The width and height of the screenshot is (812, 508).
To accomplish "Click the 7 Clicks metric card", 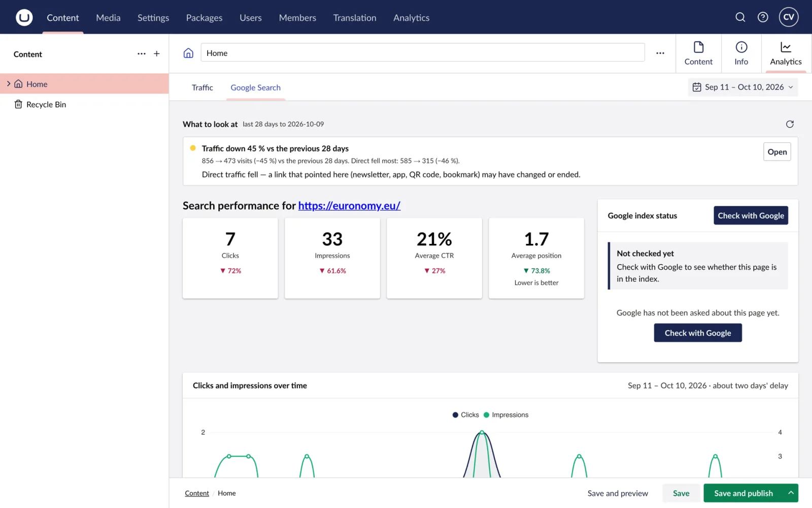I will click(x=230, y=258).
